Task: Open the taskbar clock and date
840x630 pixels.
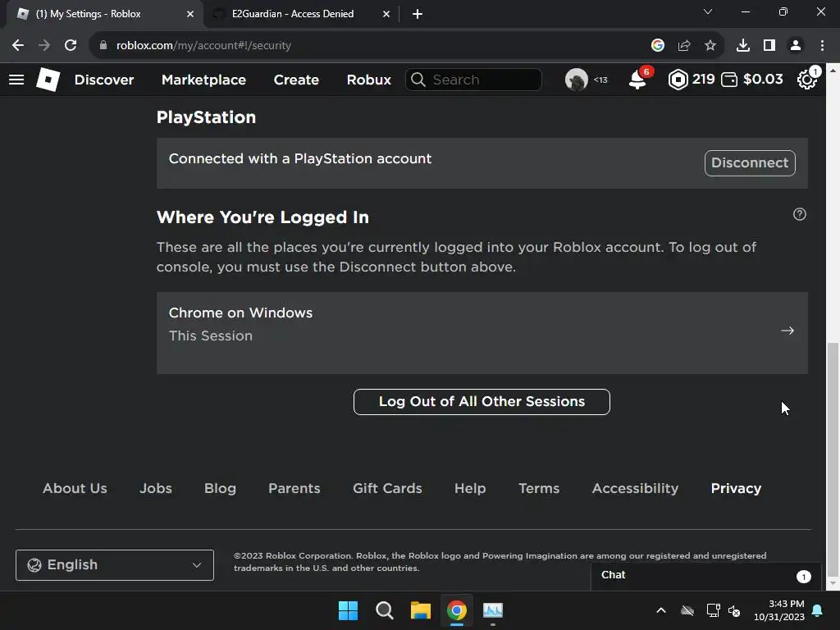Action: pyautogui.click(x=779, y=610)
